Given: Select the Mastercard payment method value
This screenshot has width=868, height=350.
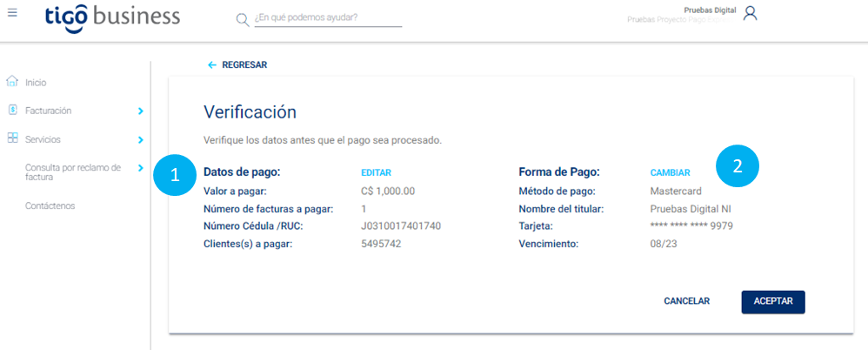Looking at the screenshot, I should tap(676, 192).
